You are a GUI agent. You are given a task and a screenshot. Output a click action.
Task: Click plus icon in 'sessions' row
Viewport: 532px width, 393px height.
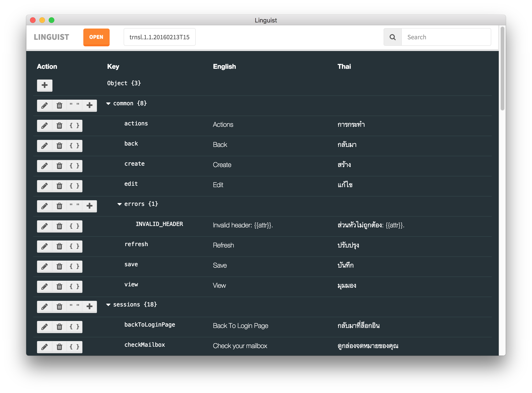click(89, 306)
